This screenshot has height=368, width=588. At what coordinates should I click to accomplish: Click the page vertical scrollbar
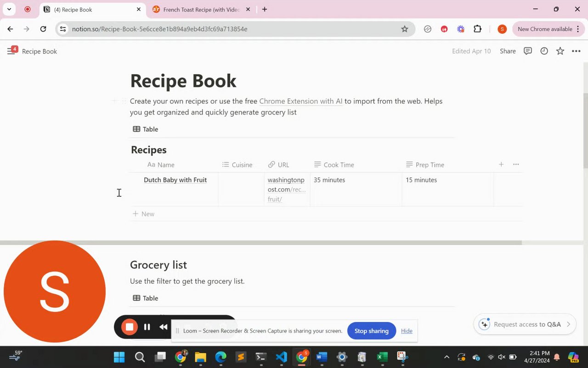click(x=585, y=130)
